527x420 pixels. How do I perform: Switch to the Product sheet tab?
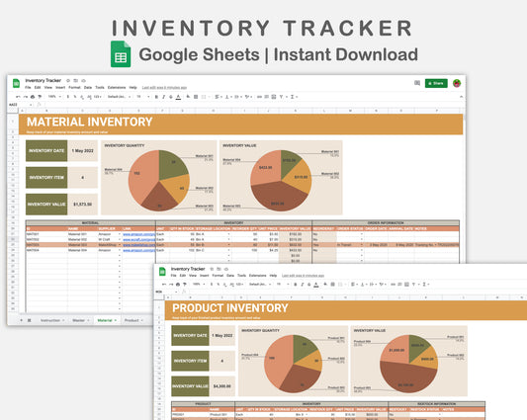pyautogui.click(x=133, y=320)
